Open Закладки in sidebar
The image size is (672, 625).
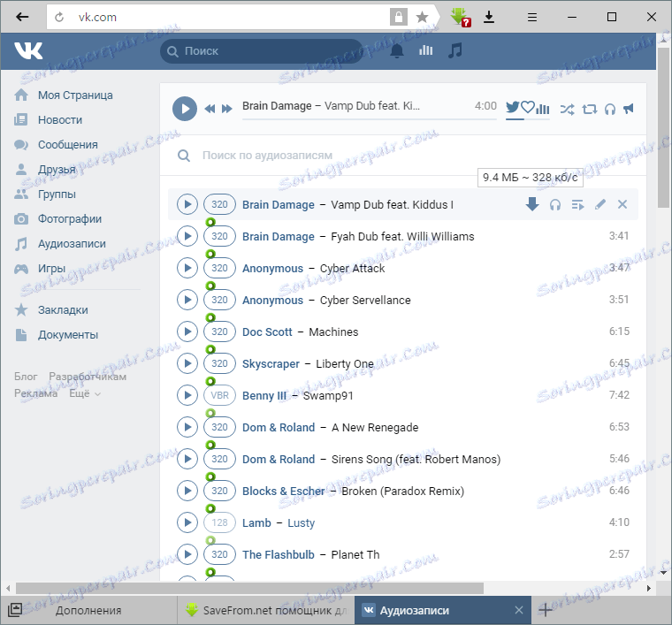point(51,310)
